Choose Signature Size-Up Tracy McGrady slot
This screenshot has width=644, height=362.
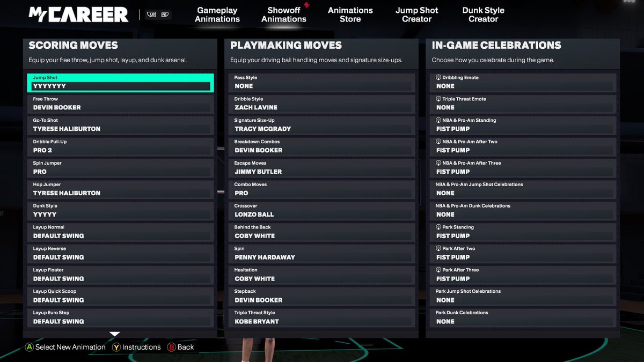coord(322,125)
